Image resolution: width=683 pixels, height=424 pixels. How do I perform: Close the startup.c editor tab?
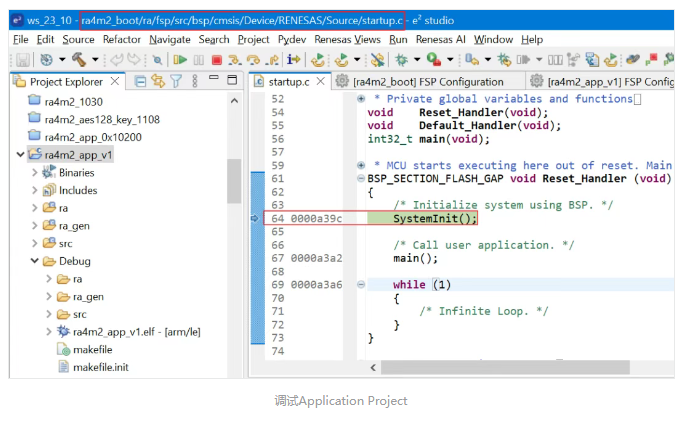321,81
